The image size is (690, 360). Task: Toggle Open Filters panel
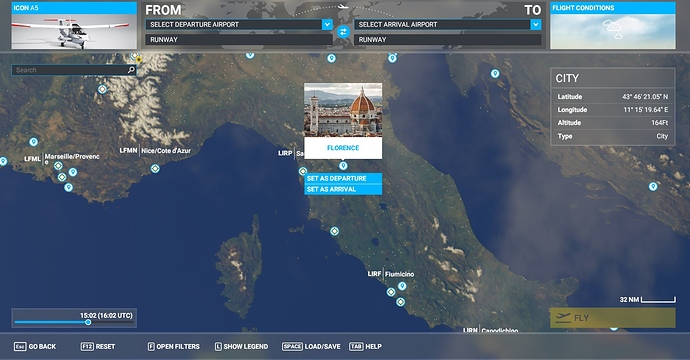(x=173, y=347)
